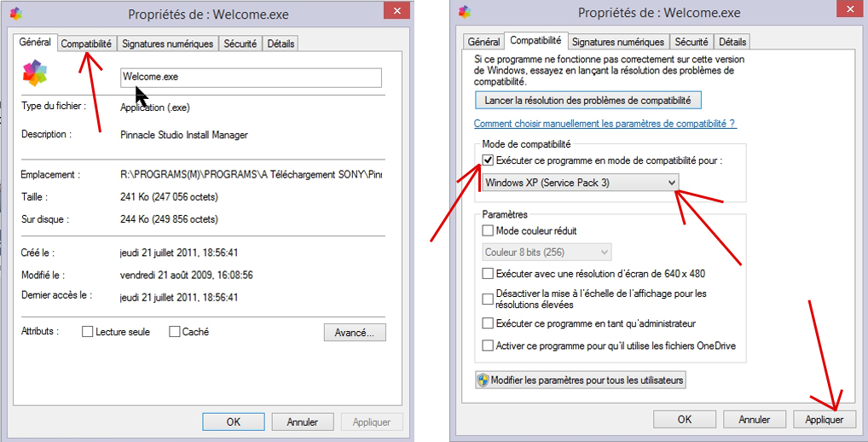This screenshot has width=868, height=442.
Task: Click OK in the right properties window
Action: [x=685, y=419]
